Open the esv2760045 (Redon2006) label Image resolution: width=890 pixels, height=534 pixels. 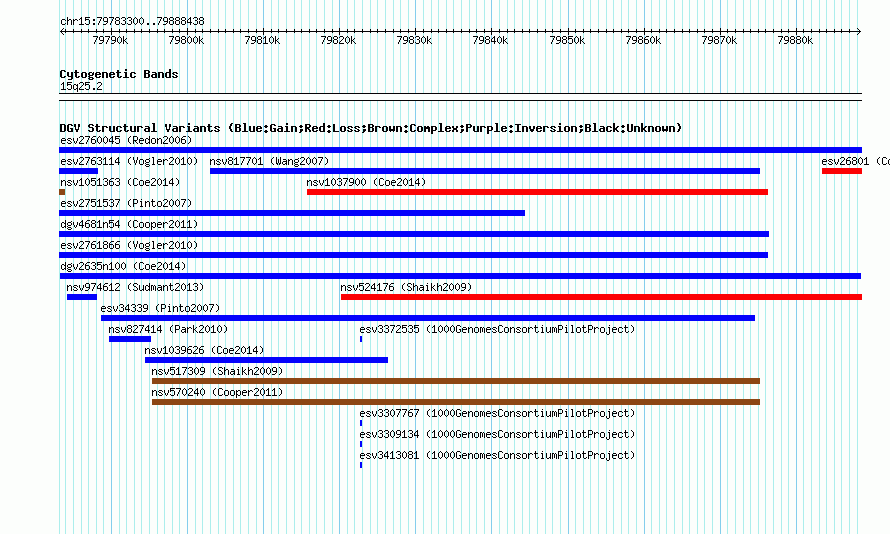126,140
